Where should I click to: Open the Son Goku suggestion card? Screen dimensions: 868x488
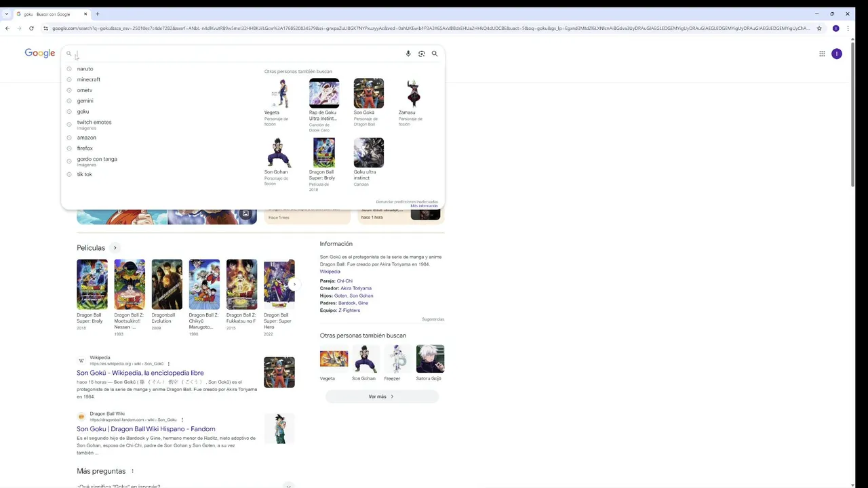(x=368, y=102)
